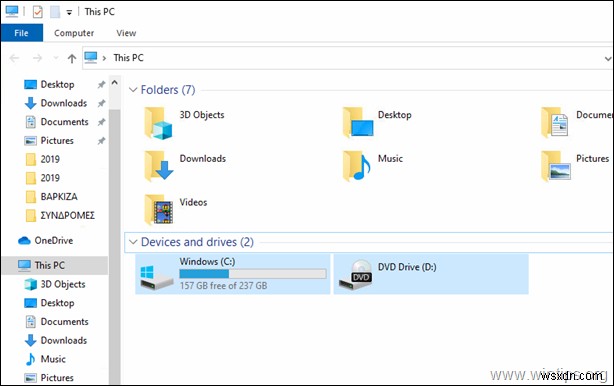
Task: Switch to the Computer ribbon tab
Action: click(x=74, y=33)
